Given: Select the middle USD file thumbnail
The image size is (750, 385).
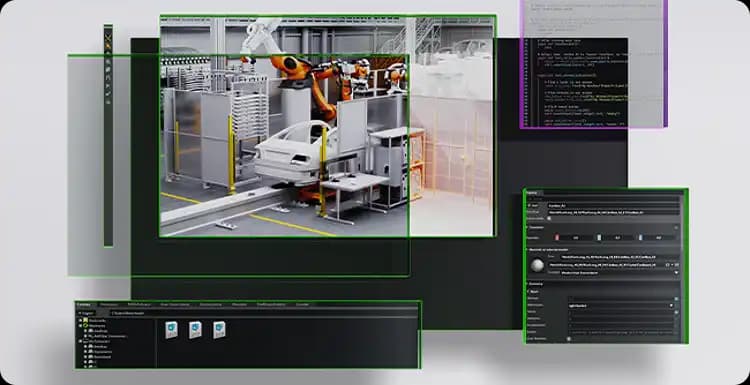Looking at the screenshot, I should pyautogui.click(x=195, y=330).
